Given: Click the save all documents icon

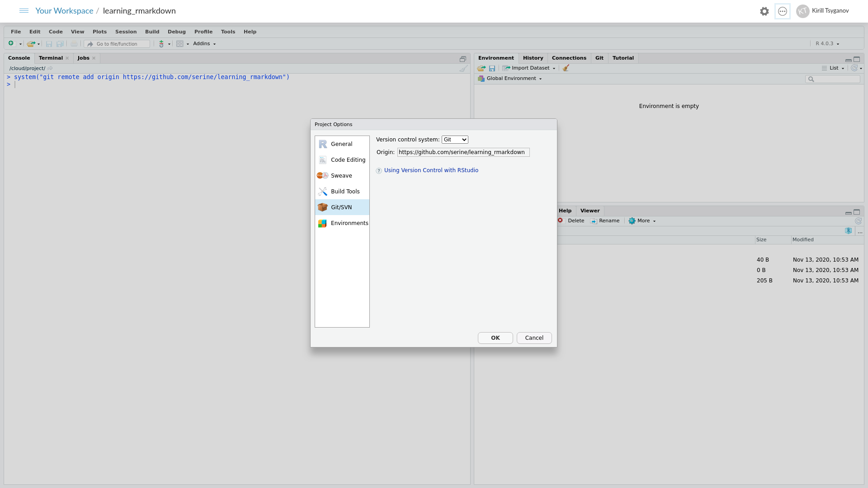Looking at the screenshot, I should pyautogui.click(x=60, y=44).
